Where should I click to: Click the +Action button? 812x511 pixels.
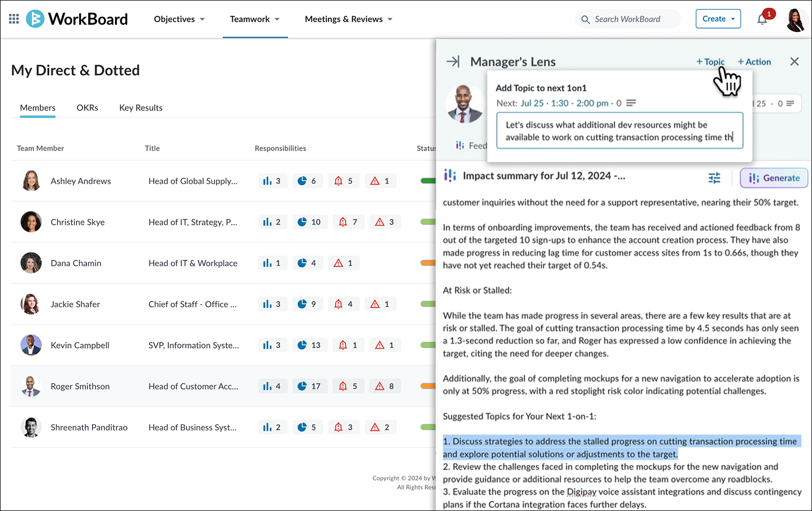coord(754,62)
